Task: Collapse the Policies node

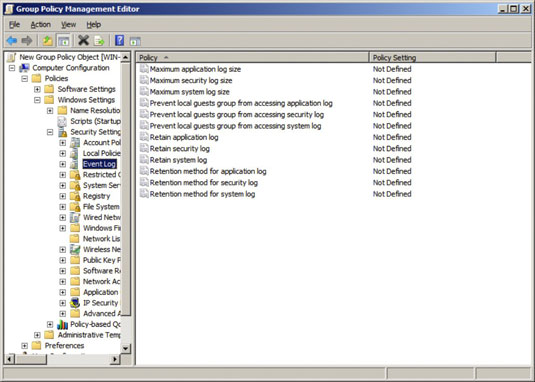Action: click(25, 78)
